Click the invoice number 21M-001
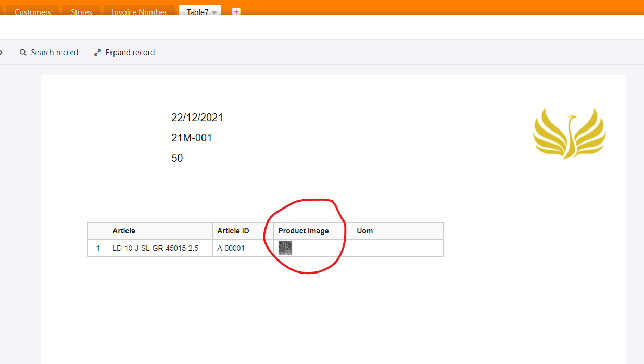The height and width of the screenshot is (364, 644). [x=192, y=138]
